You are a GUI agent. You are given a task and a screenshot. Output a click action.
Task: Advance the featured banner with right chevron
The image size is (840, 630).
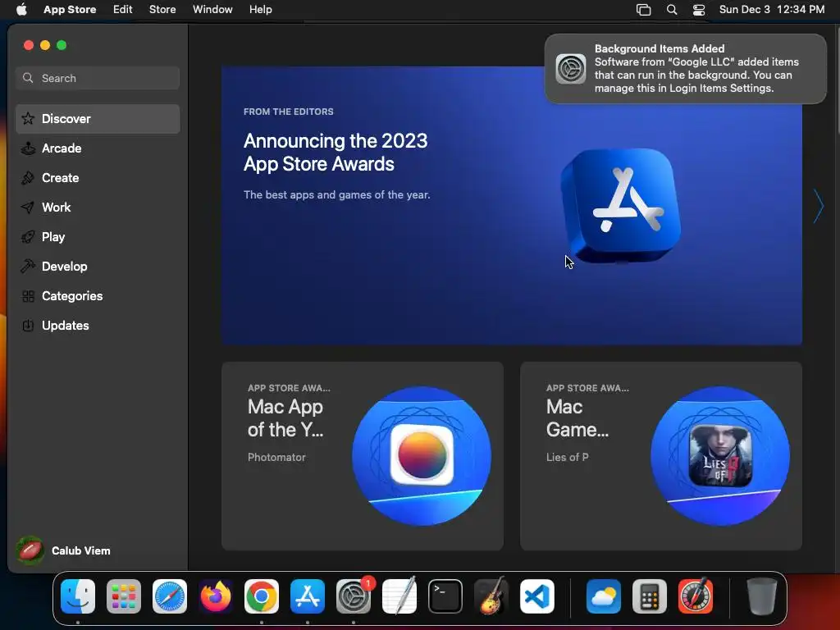click(x=818, y=206)
